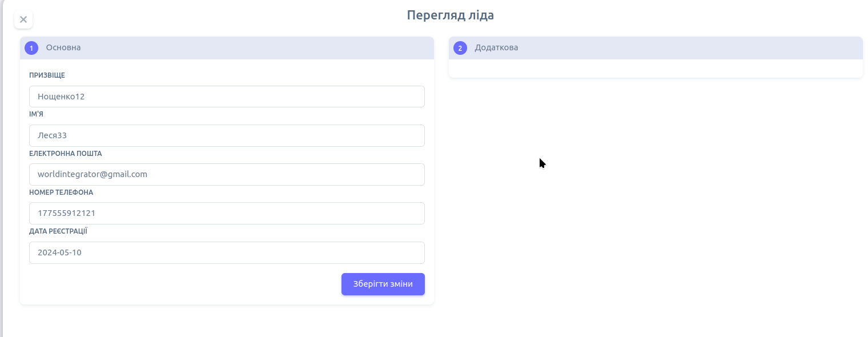
Task: Select the Електронна пошта email field
Action: pyautogui.click(x=227, y=174)
